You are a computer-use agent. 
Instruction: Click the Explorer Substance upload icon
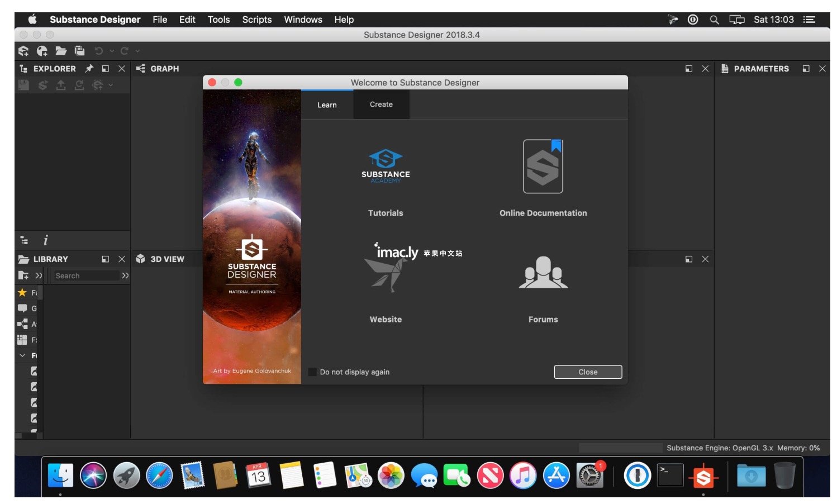(x=98, y=85)
